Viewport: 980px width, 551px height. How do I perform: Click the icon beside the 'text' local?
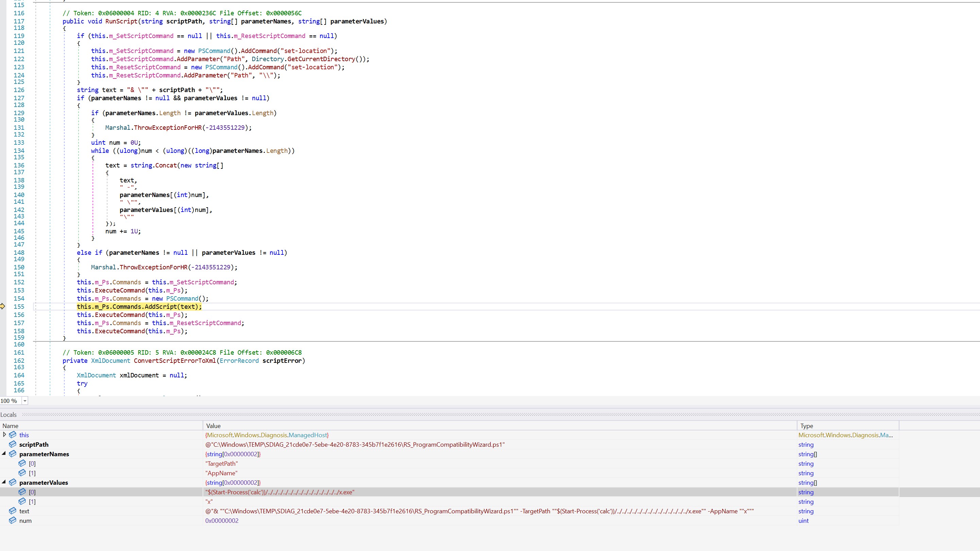13,511
